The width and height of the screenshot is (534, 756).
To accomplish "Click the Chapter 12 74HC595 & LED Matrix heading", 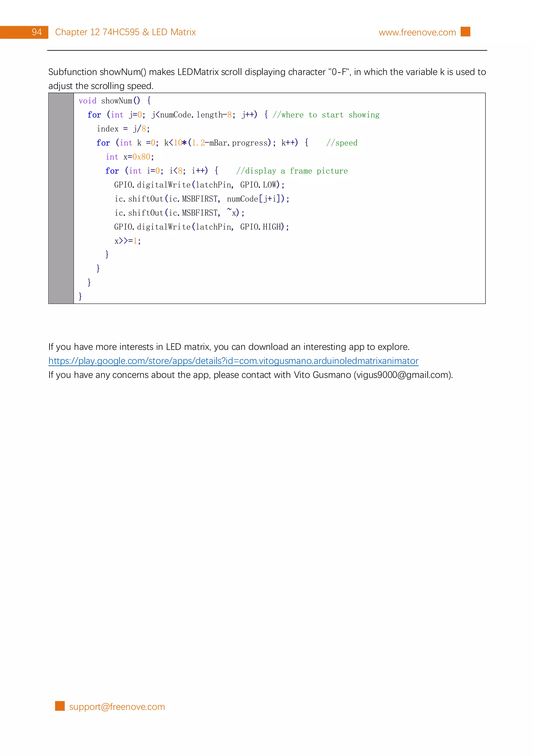I will 125,32.
